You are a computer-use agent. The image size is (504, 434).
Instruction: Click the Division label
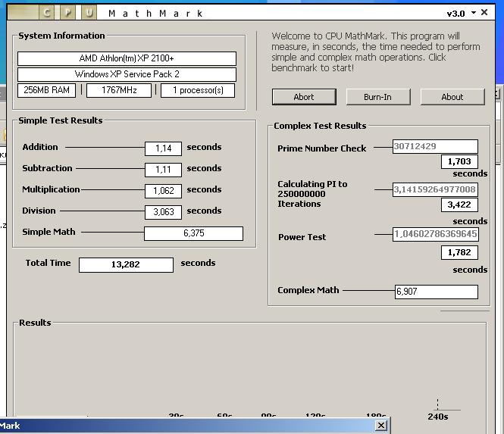tap(39, 211)
